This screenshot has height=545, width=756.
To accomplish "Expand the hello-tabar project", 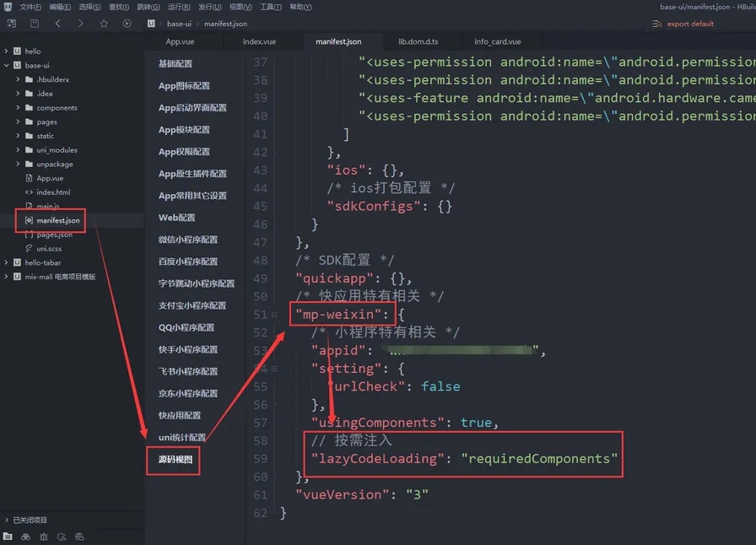I will pos(8,262).
